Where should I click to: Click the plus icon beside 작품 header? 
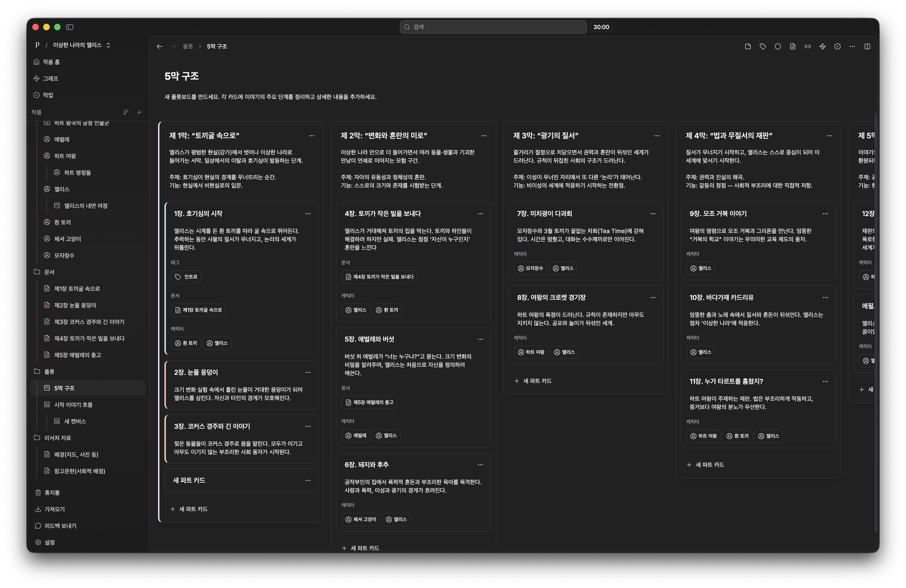[139, 112]
